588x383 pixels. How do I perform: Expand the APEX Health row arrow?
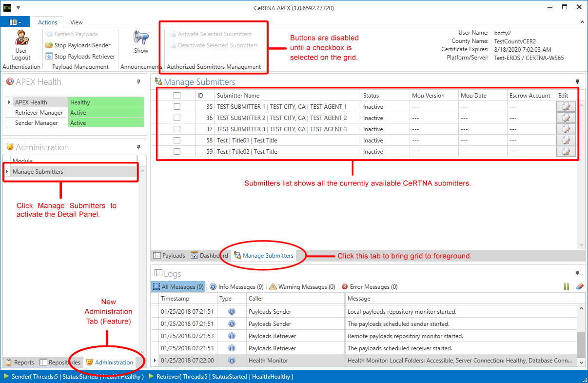(9, 102)
